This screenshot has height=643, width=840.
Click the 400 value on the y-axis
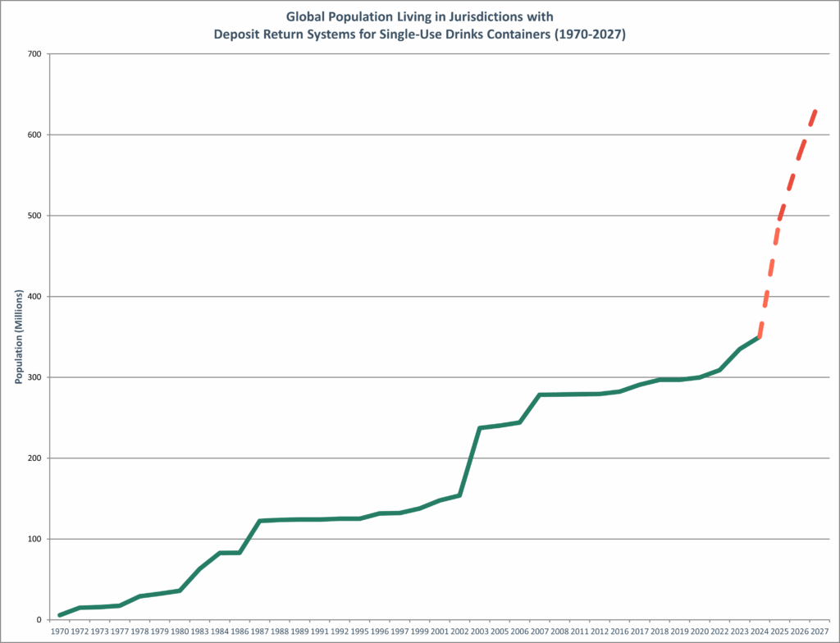point(33,296)
